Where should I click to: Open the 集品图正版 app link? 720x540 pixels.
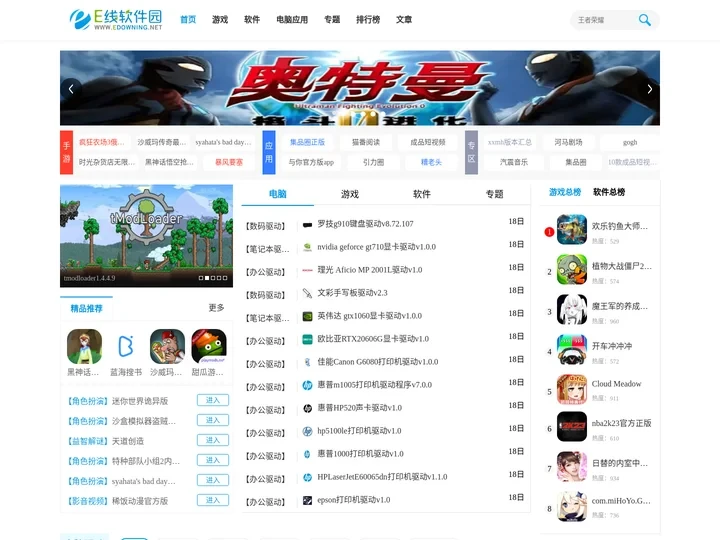(x=307, y=142)
